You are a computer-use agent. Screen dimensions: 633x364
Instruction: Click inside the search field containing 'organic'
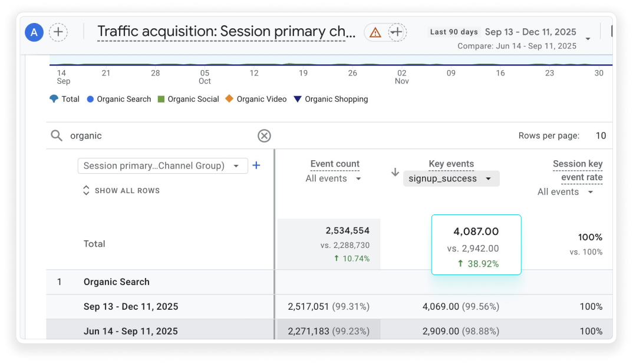point(159,136)
